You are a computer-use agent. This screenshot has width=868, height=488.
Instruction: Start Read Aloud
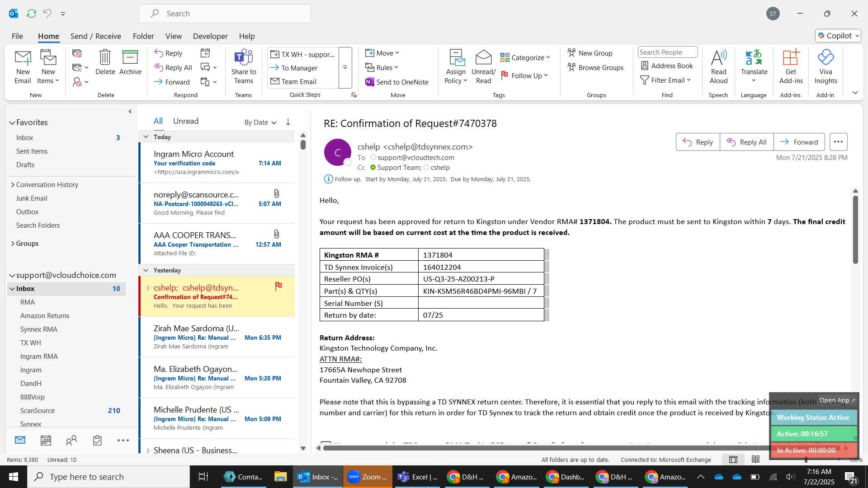(x=718, y=67)
